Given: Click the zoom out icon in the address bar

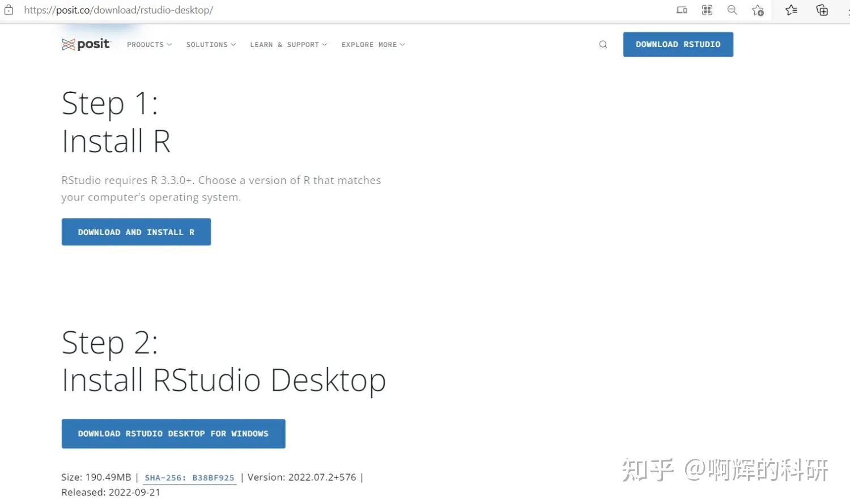Looking at the screenshot, I should pyautogui.click(x=732, y=10).
